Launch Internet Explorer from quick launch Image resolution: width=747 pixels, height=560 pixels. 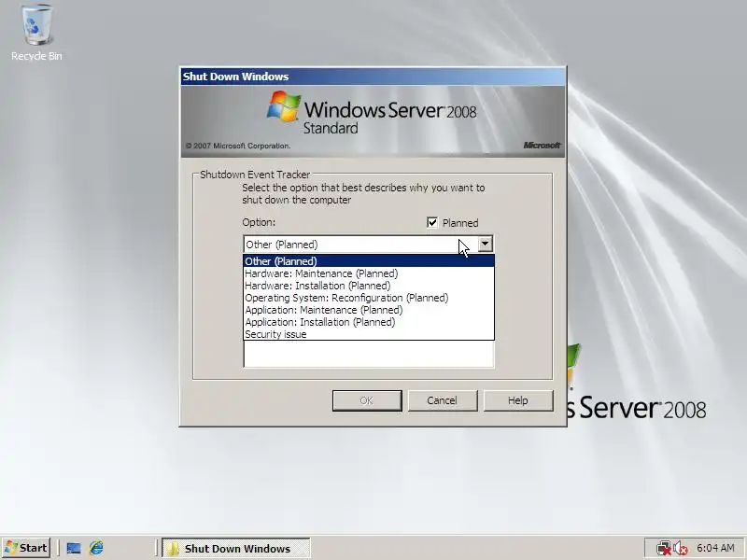click(96, 548)
